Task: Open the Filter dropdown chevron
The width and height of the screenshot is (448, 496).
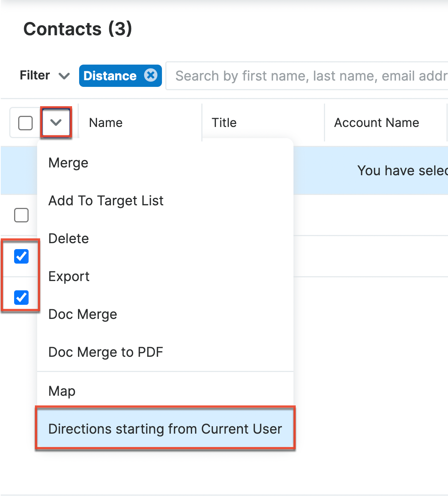Action: pyautogui.click(x=64, y=76)
